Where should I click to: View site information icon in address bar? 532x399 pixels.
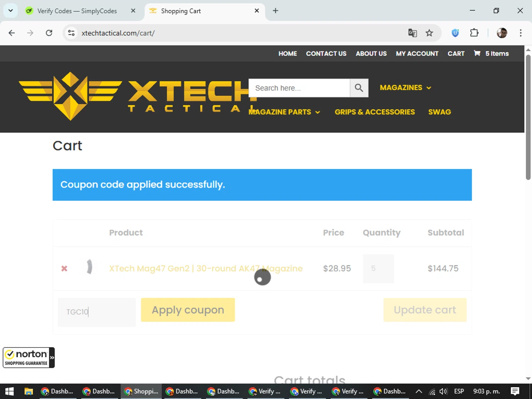71,33
